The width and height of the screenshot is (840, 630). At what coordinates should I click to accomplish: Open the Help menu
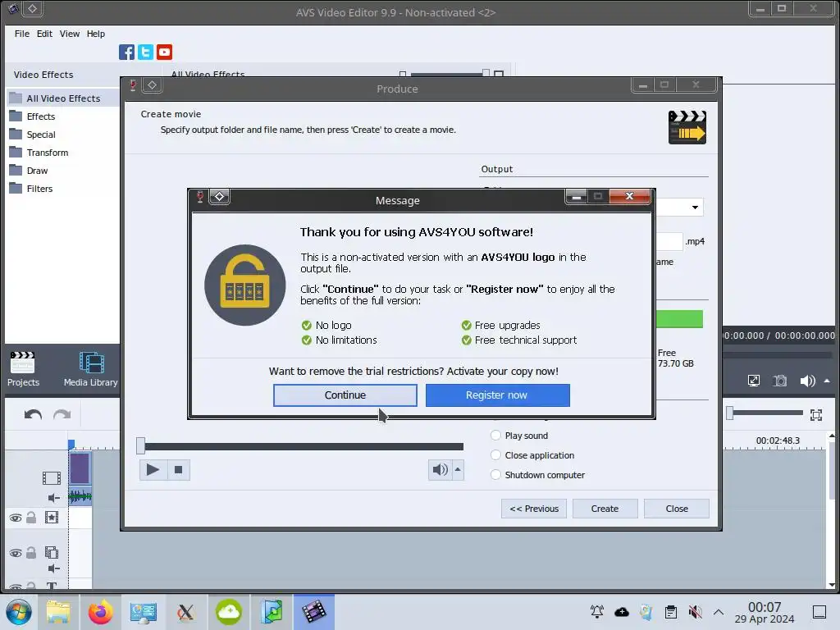(x=96, y=34)
